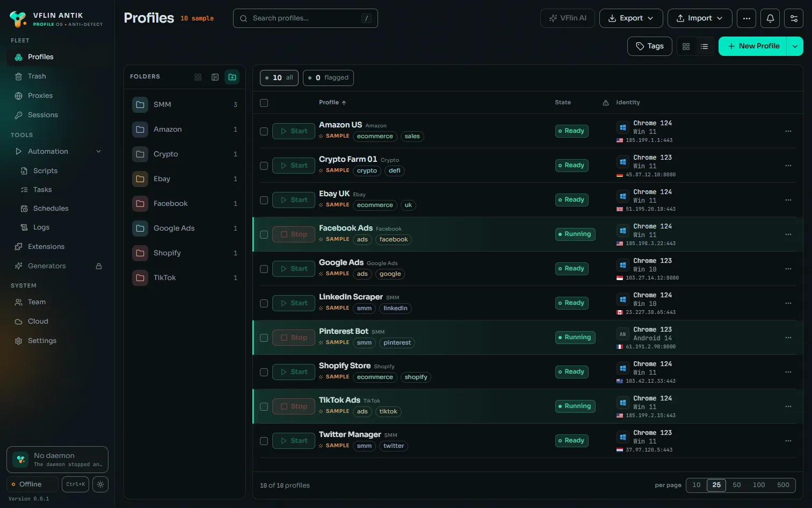Open the Proxies section
Viewport: 812px width, 508px height.
coord(57,96)
